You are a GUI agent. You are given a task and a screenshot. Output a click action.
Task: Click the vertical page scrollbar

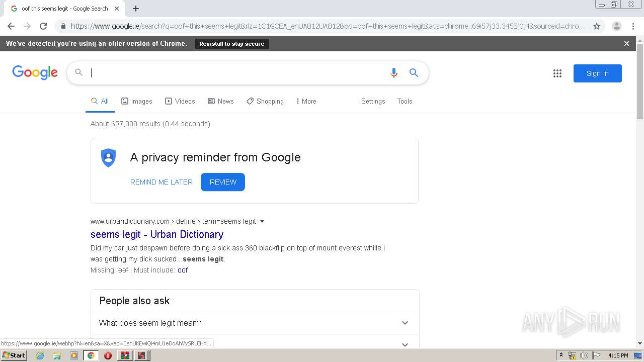[x=640, y=81]
